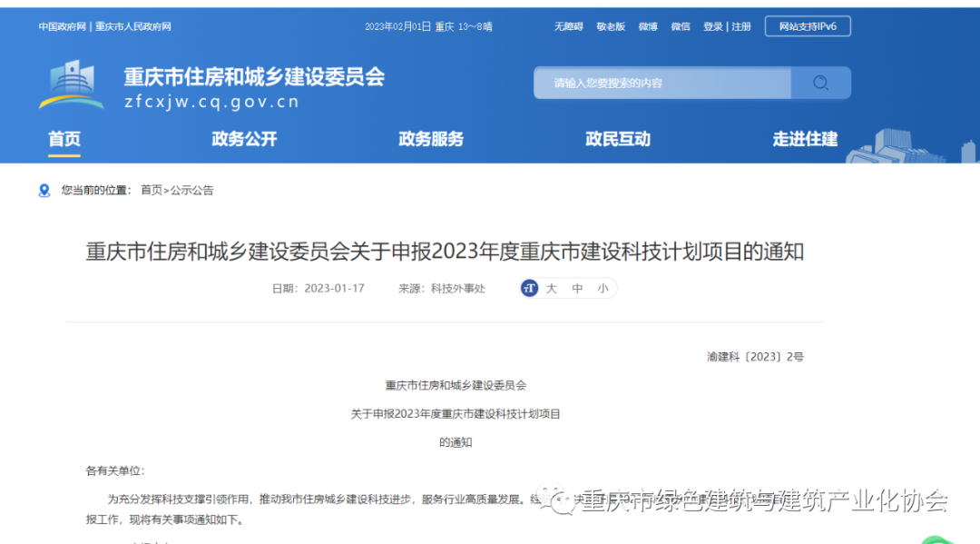Open the 政务服务 menu
The image size is (980, 544).
point(431,139)
